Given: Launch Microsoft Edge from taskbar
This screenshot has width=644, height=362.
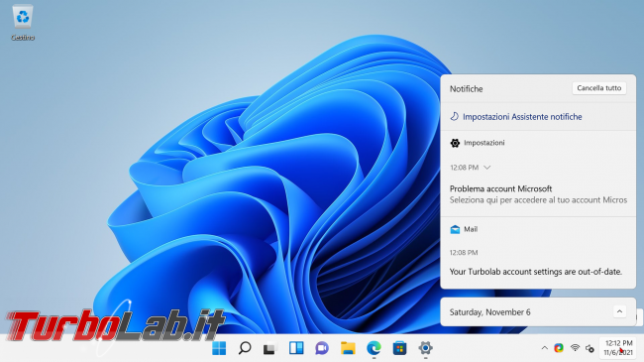Looking at the screenshot, I should [x=374, y=348].
